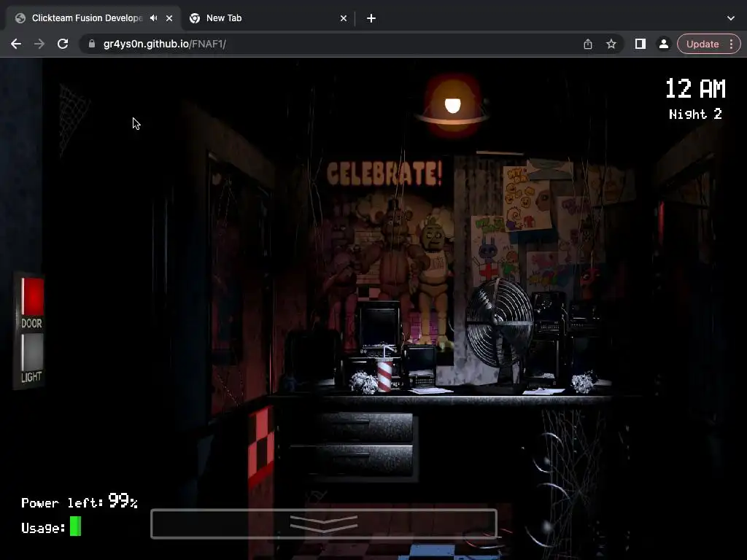This screenshot has width=747, height=560.
Task: Switch to the Clickteam Fusion Developer tab
Action: [x=94, y=18]
